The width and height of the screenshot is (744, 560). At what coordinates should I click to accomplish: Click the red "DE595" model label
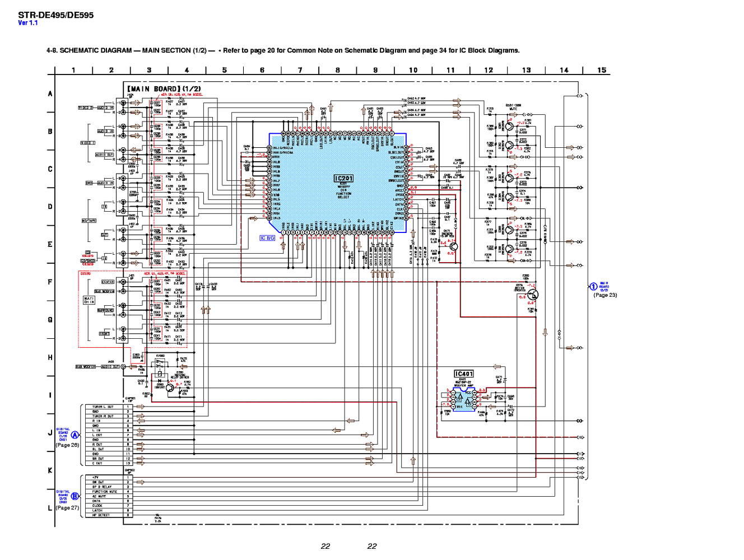tap(85, 274)
